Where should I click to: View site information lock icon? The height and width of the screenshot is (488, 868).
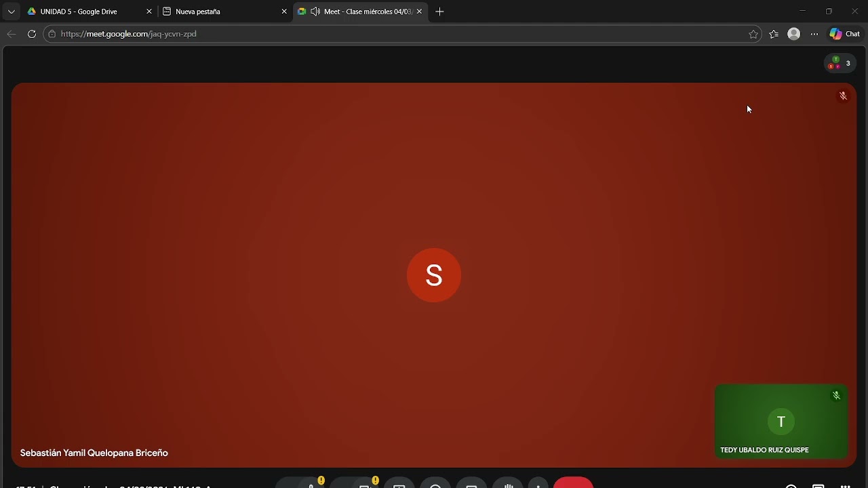pyautogui.click(x=52, y=34)
